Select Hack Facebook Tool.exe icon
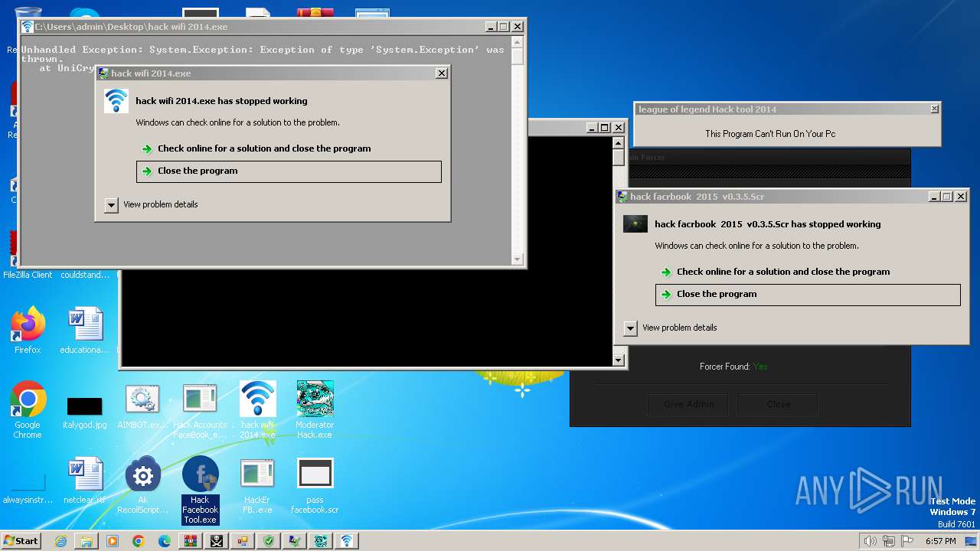Screen dimensions: 980x551 coord(200,490)
